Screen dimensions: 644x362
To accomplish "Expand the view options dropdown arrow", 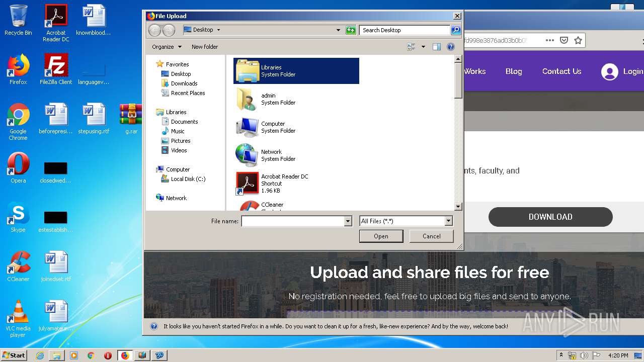I will pyautogui.click(x=423, y=47).
